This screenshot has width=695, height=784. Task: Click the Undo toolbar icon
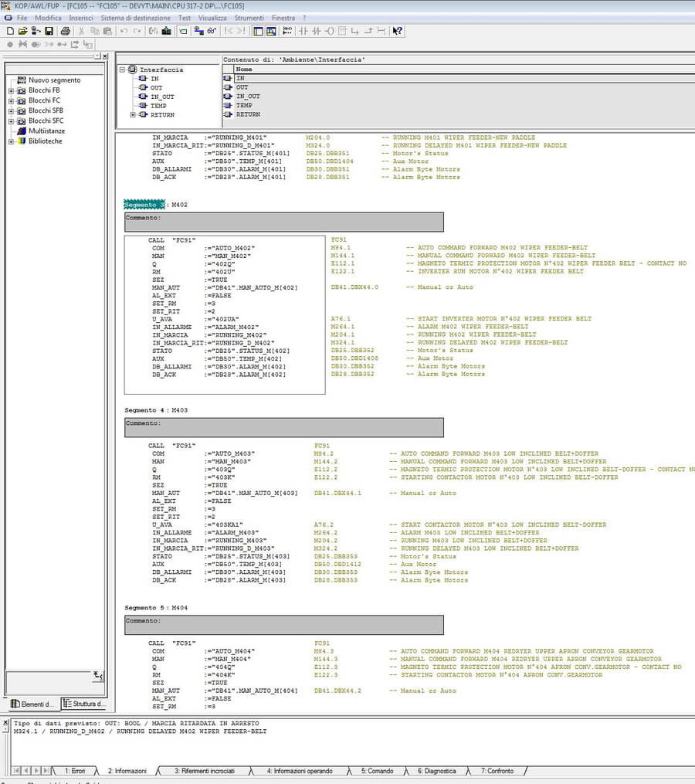[x=124, y=31]
